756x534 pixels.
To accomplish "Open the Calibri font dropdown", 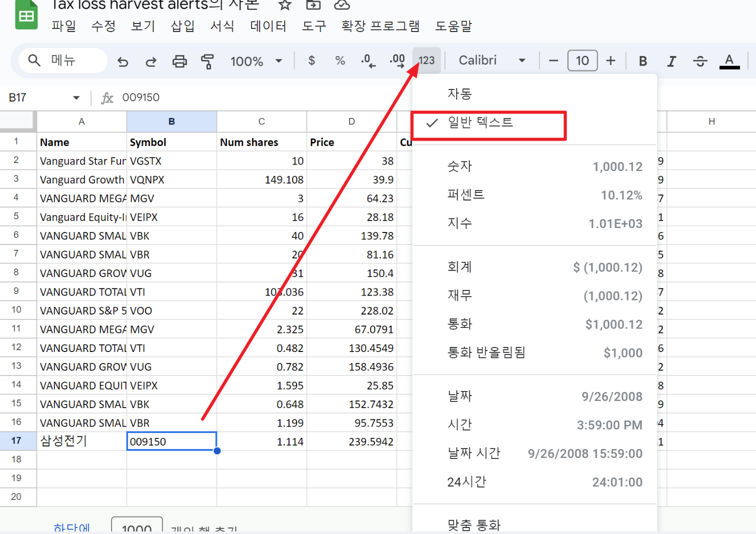I will (492, 60).
